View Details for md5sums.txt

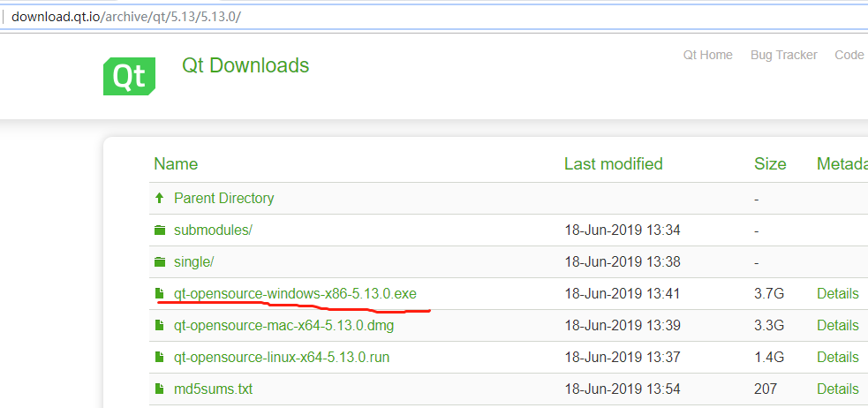coord(838,389)
